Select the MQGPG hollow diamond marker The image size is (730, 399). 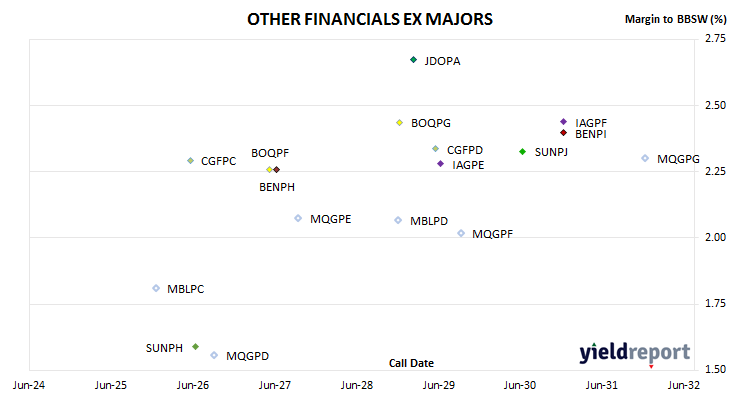point(645,158)
